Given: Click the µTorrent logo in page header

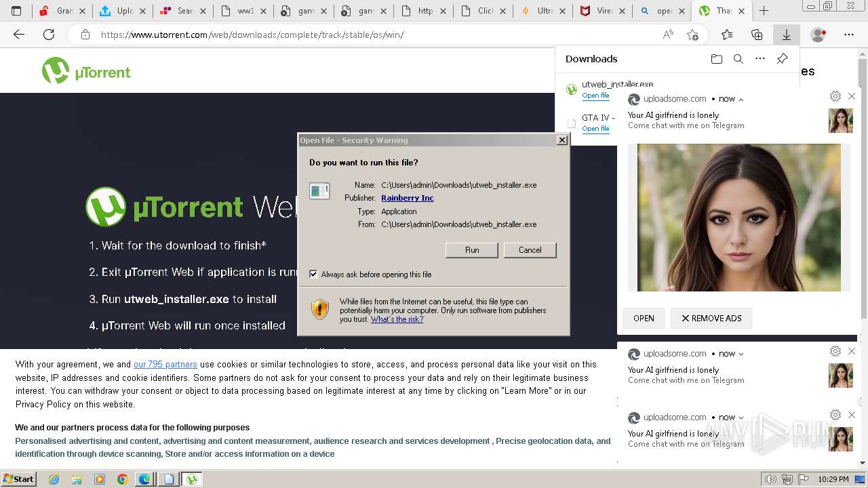Looking at the screenshot, I should [86, 70].
